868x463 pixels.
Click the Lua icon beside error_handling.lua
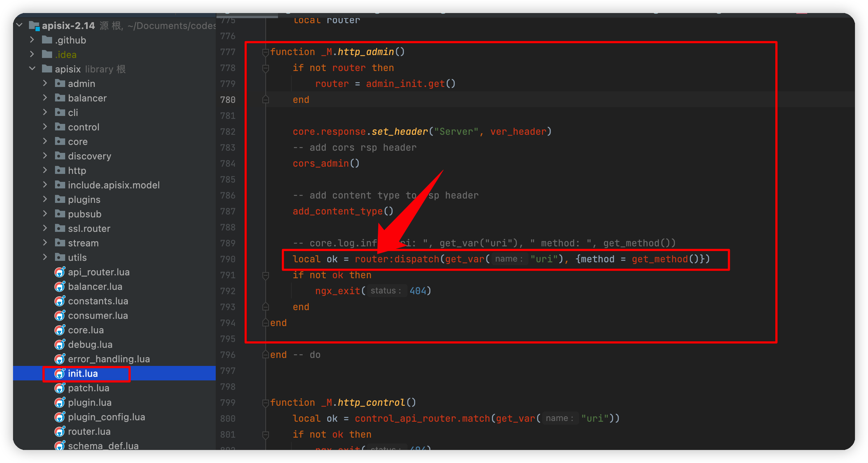tap(60, 359)
